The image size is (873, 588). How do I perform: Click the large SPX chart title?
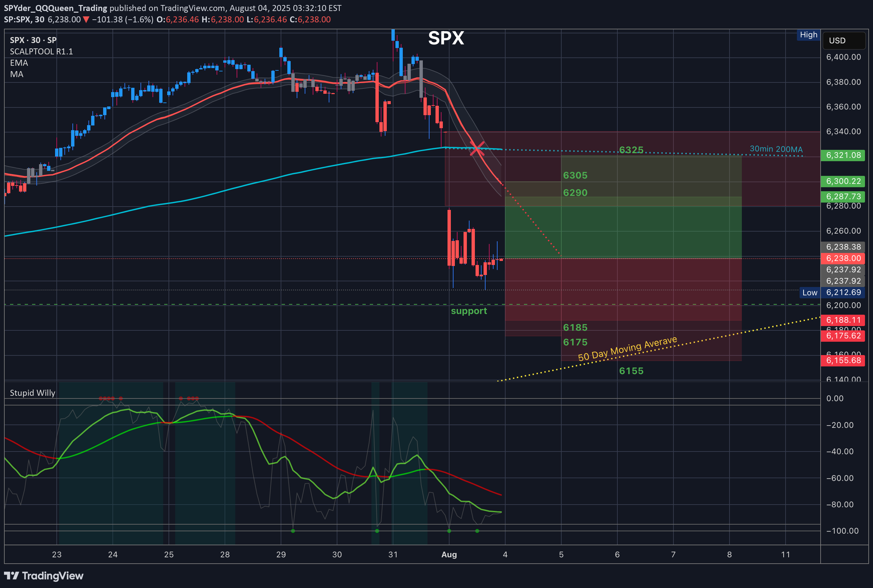tap(446, 38)
